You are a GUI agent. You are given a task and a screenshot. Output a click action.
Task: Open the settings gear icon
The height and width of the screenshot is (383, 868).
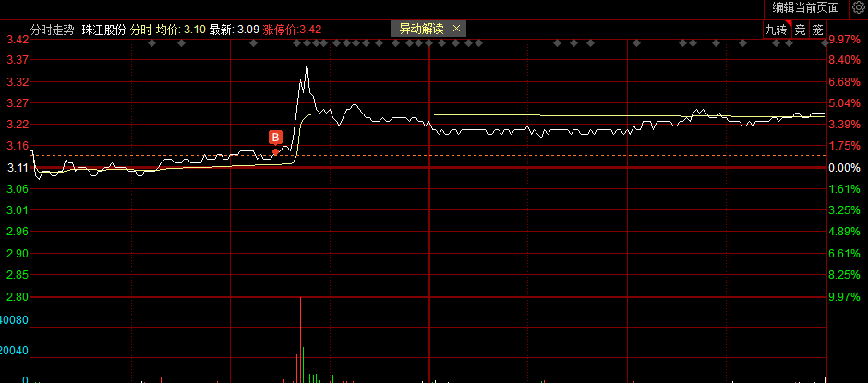pos(861,7)
